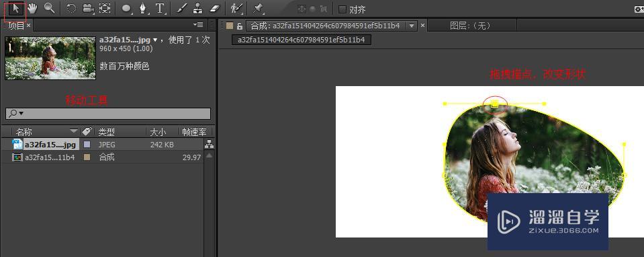644x257 pixels.
Task: Select the Zoom magnifier tool
Action: tap(49, 8)
